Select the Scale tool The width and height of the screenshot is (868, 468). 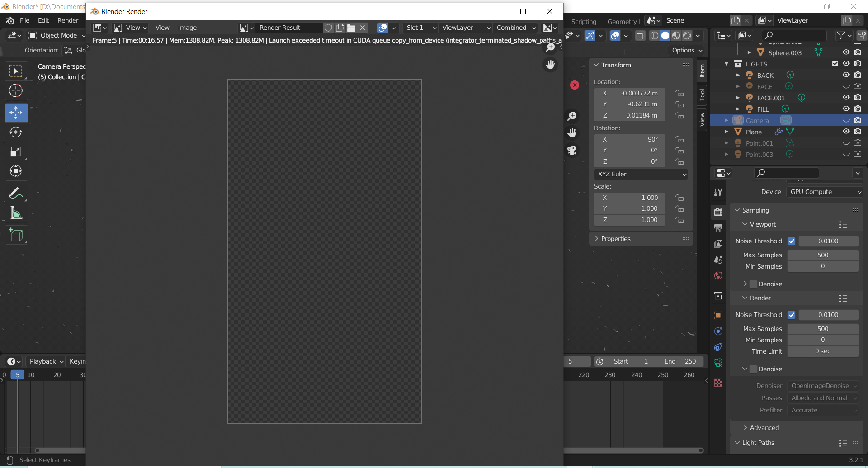[16, 151]
